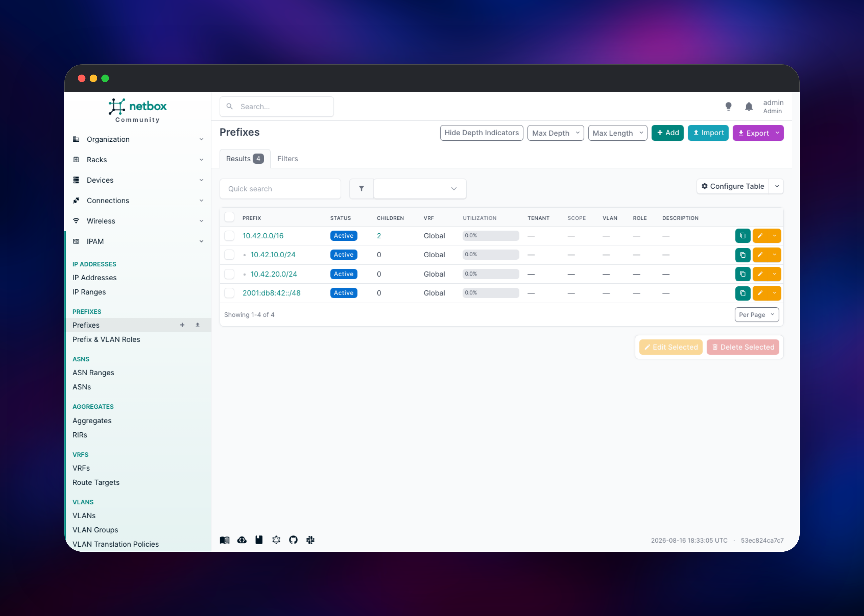The height and width of the screenshot is (616, 864).
Task: Open IP Addresses in sidebar
Action: (x=94, y=278)
